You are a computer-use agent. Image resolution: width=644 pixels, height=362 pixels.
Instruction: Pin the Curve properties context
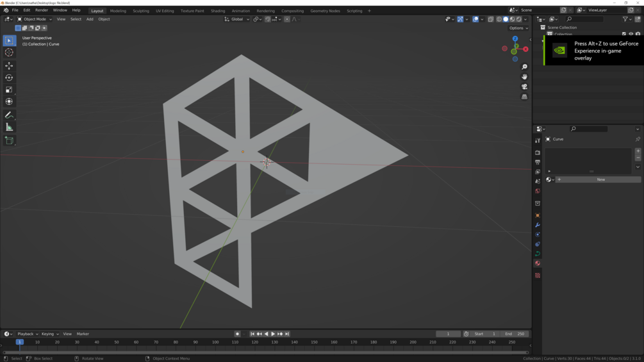[638, 139]
